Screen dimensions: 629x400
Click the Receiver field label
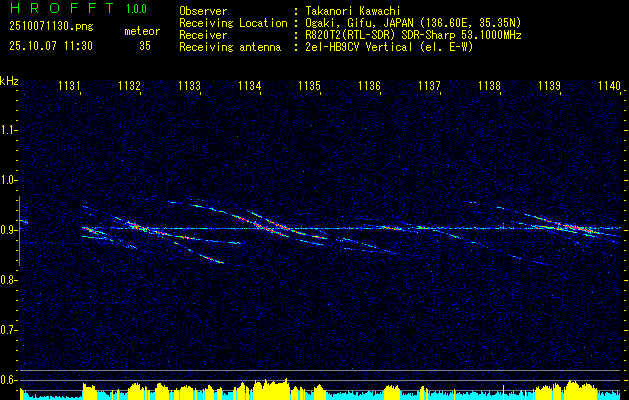point(203,35)
